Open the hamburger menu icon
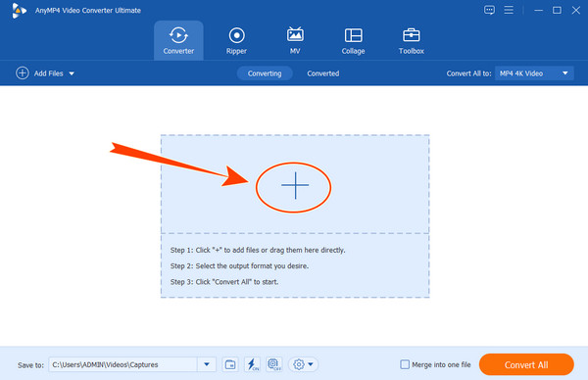 [x=509, y=10]
